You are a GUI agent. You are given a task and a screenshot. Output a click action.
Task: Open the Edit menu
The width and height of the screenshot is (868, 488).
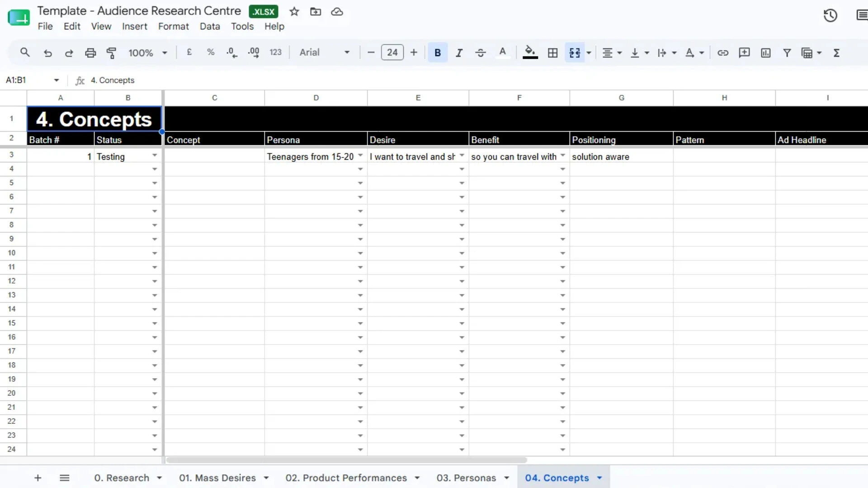pyautogui.click(x=72, y=26)
